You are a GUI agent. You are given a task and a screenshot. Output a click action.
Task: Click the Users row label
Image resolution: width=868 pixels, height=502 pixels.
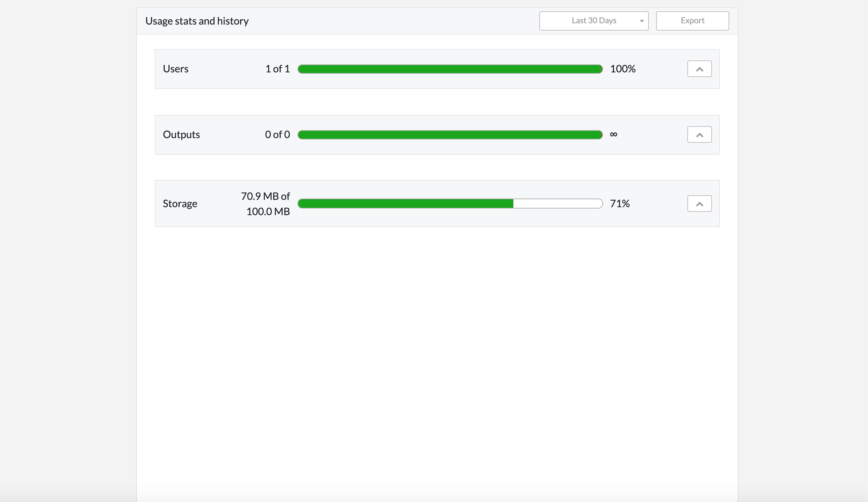176,69
